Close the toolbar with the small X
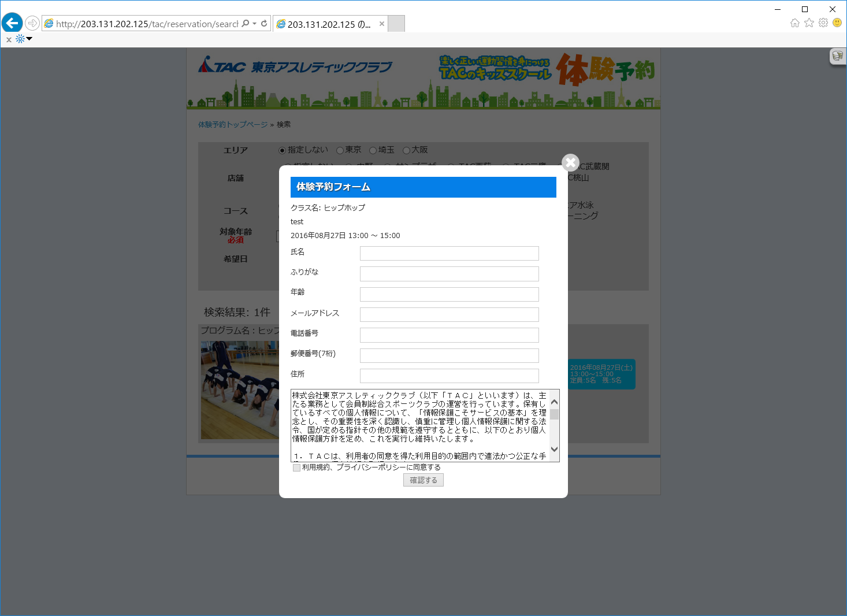This screenshot has height=616, width=847. point(9,40)
